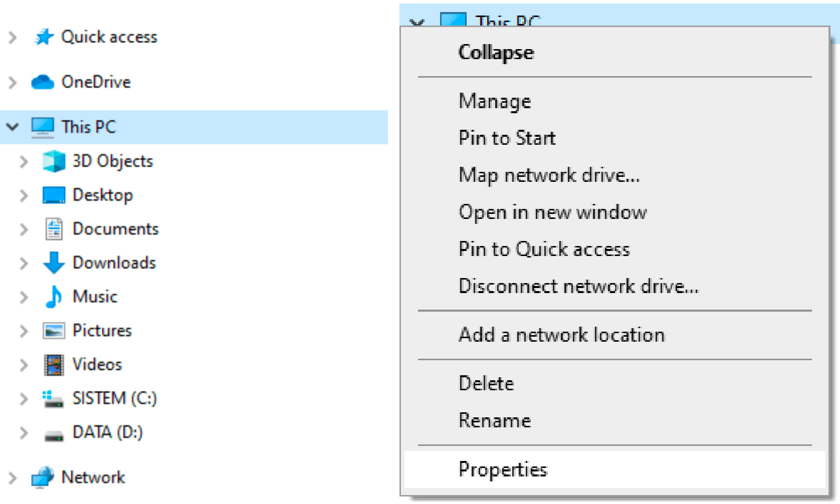The height and width of the screenshot is (504, 840).
Task: Click the Music note icon
Action: (54, 297)
